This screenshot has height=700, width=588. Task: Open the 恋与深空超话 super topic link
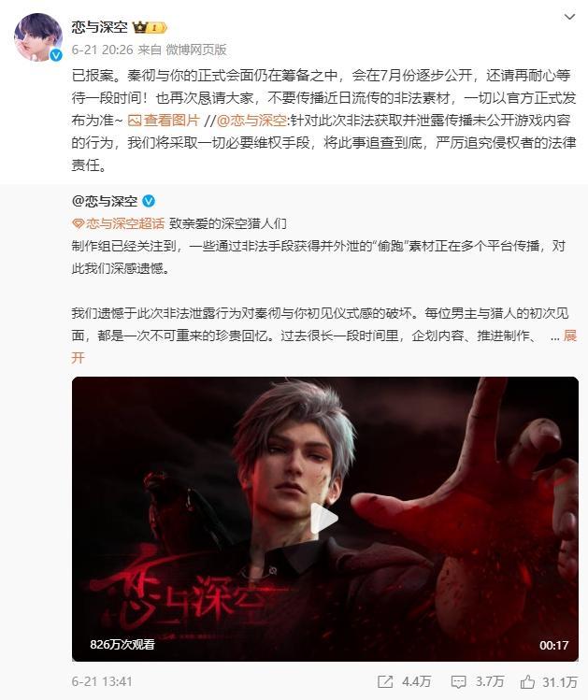tap(125, 223)
